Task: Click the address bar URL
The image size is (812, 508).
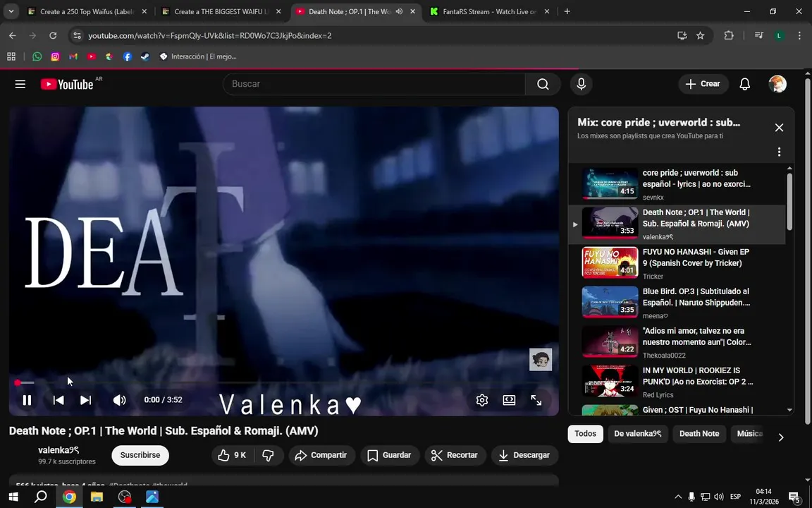Action: 210,35
